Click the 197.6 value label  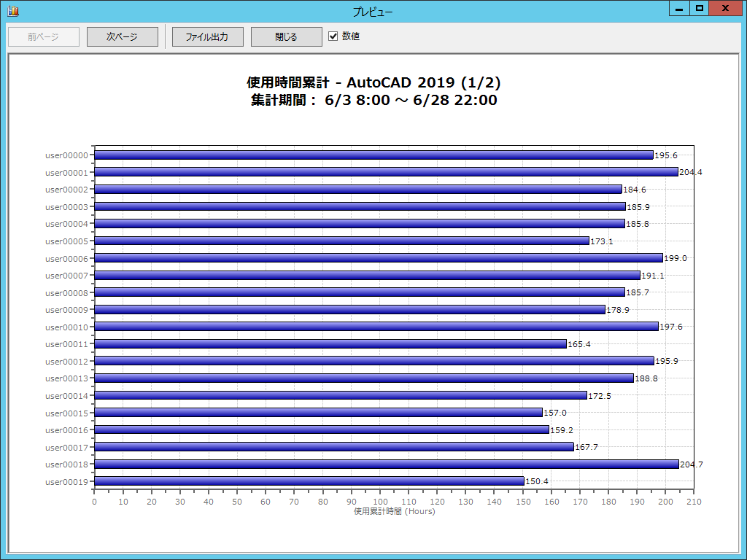click(x=671, y=327)
